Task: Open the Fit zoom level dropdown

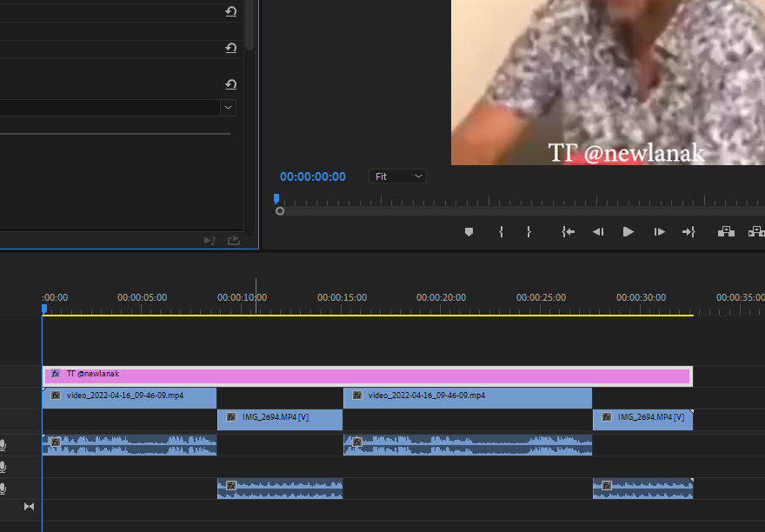Action: tap(397, 176)
